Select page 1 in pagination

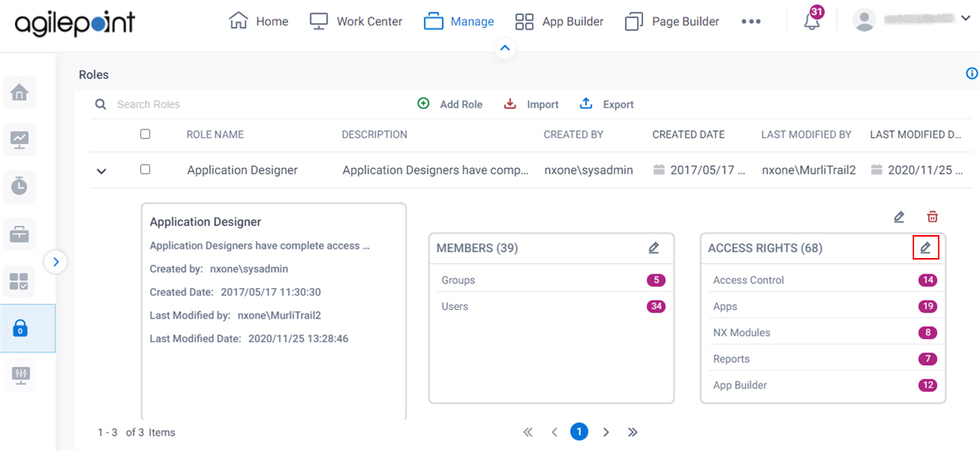point(580,432)
